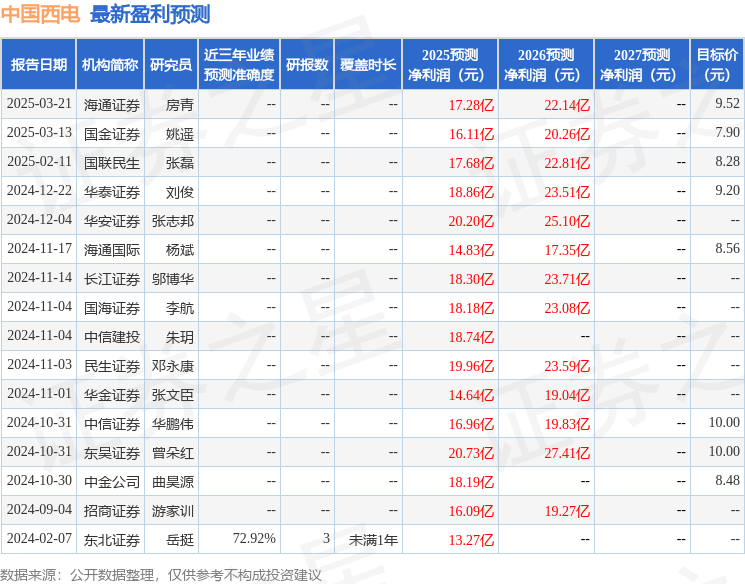Screen dimensions: 745x584
Task: Click target price 9.20
Action: pos(727,191)
